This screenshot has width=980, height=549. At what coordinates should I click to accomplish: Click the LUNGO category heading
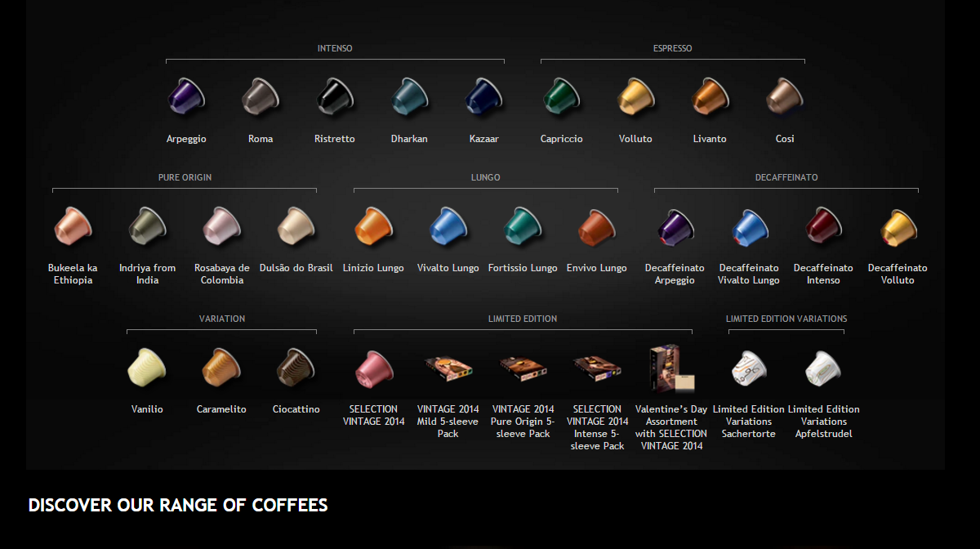click(x=485, y=177)
